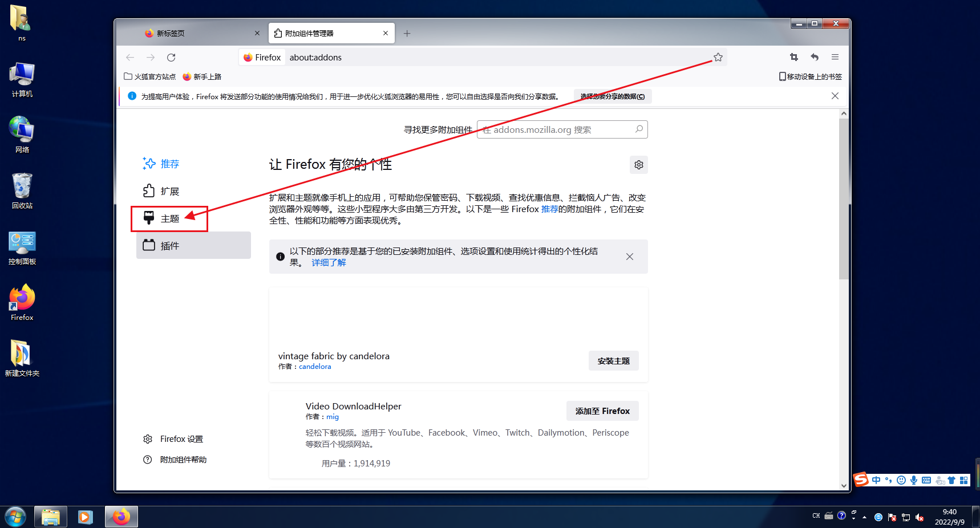Click the taskbar clock showing 9:40
Screen dimensions: 980x528
pyautogui.click(x=950, y=517)
